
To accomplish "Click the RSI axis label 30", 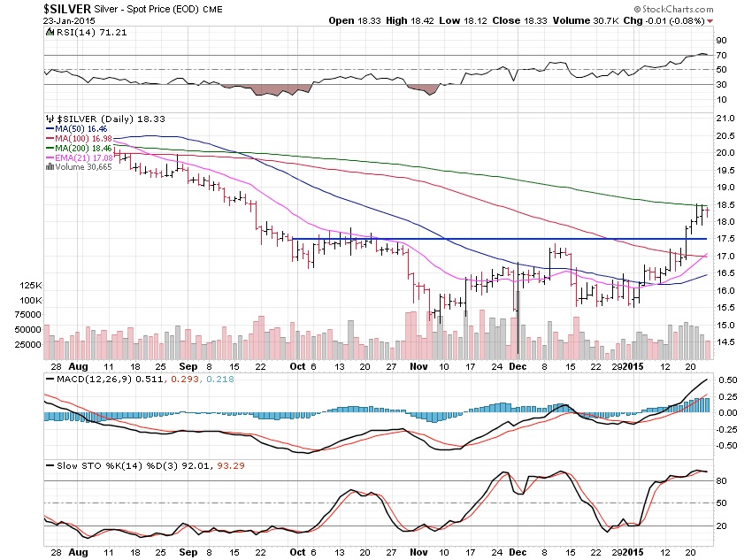I will 722,84.
